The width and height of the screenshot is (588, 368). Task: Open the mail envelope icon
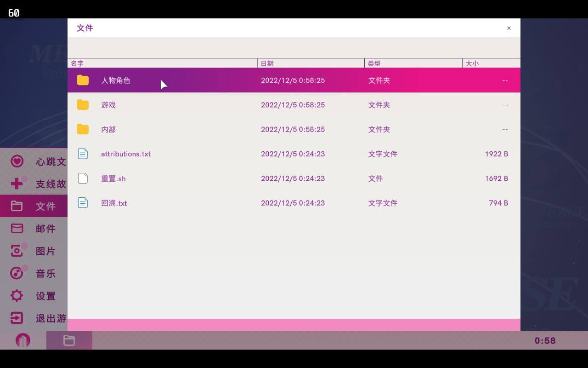coord(17,229)
